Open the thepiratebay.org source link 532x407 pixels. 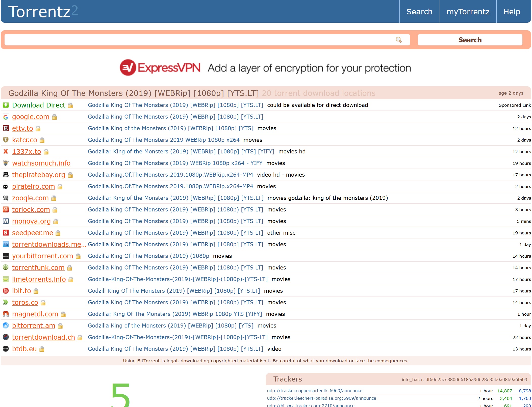click(x=39, y=175)
